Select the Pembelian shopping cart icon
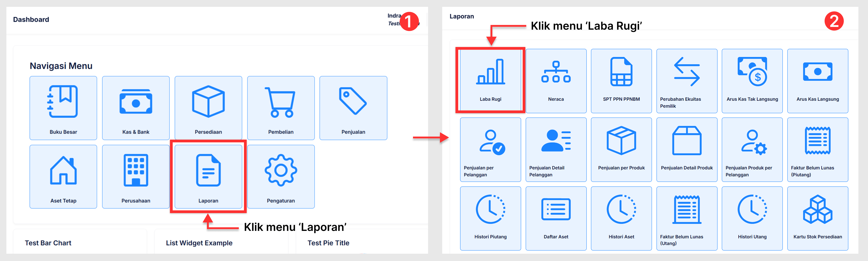This screenshot has width=868, height=261. [x=280, y=102]
